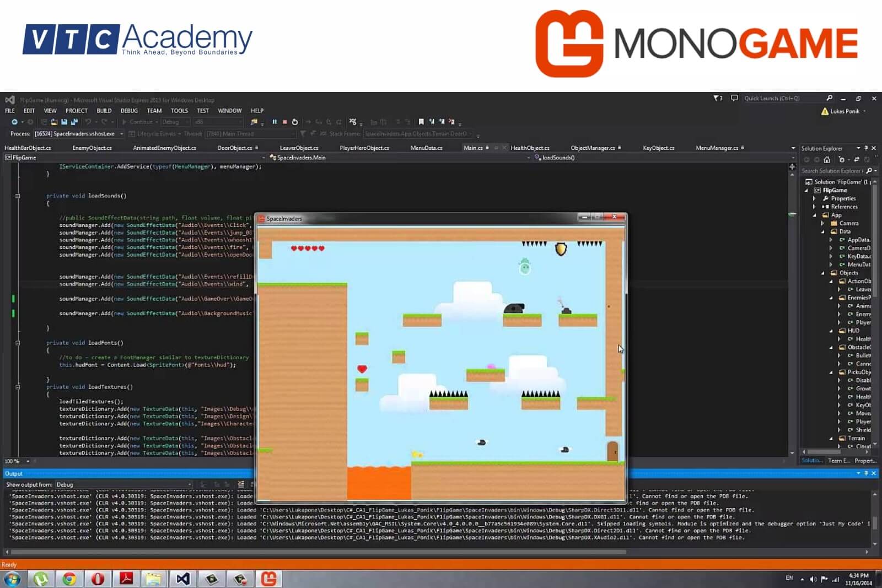Expand the Properties node in Solution Explorer
Viewport: 882px width, 588px height.
(814, 198)
